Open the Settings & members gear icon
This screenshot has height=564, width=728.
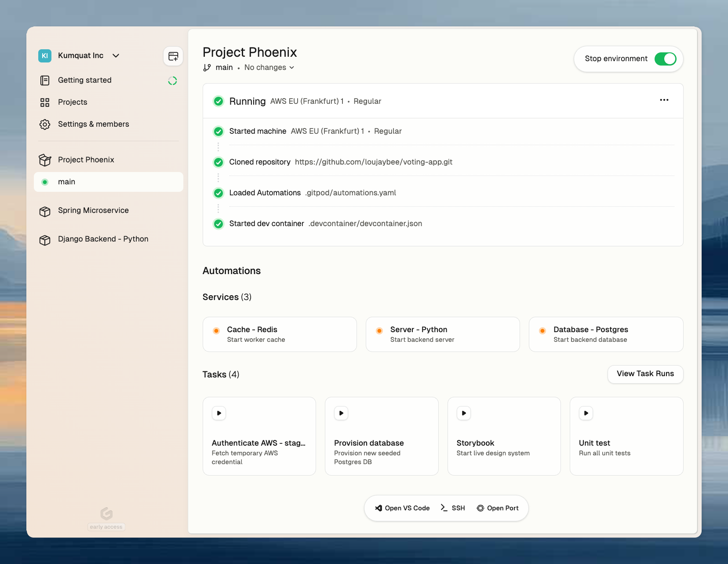click(x=45, y=124)
